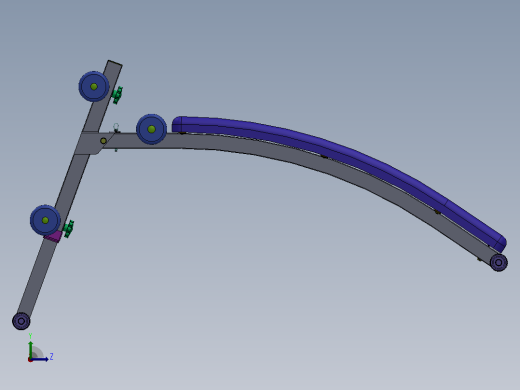
Task: Select the blue roller beside the bench pad
Action: pos(151,129)
